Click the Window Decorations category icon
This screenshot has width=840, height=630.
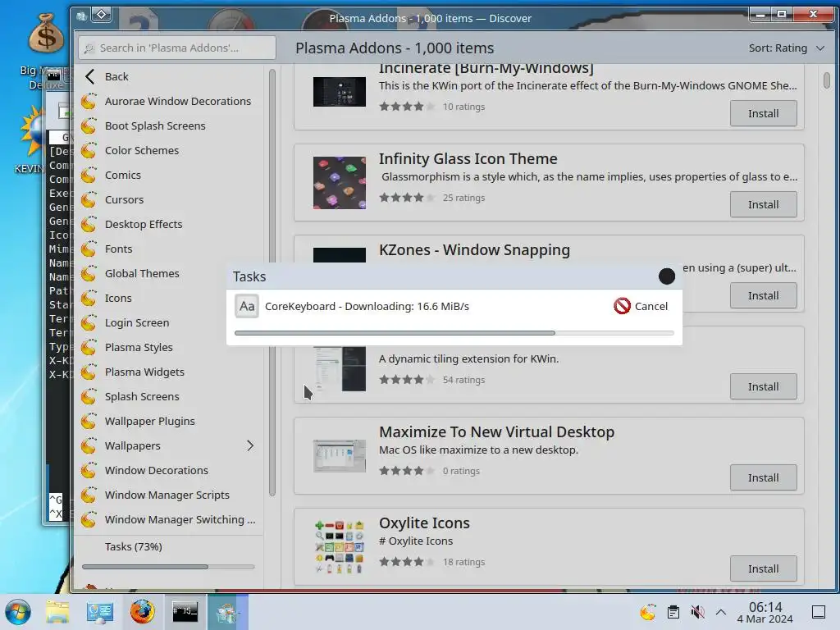[x=89, y=471]
